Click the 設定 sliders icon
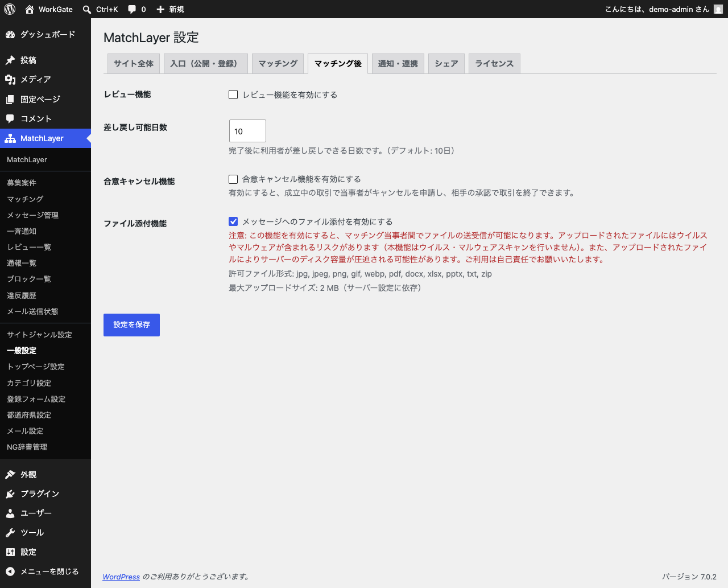 (10, 552)
